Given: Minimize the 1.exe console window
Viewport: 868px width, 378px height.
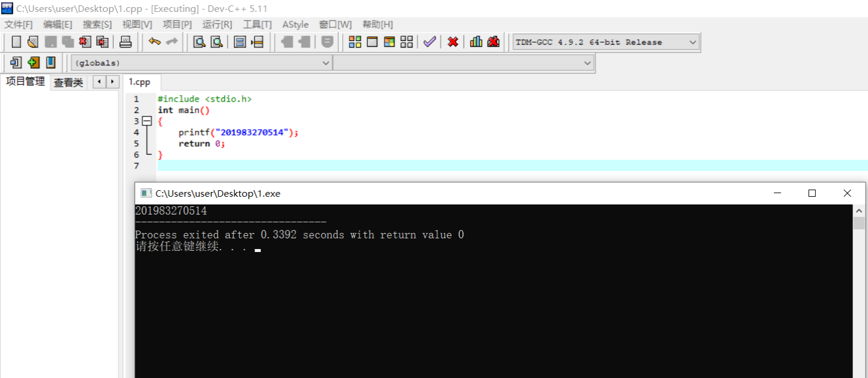Looking at the screenshot, I should (777, 193).
